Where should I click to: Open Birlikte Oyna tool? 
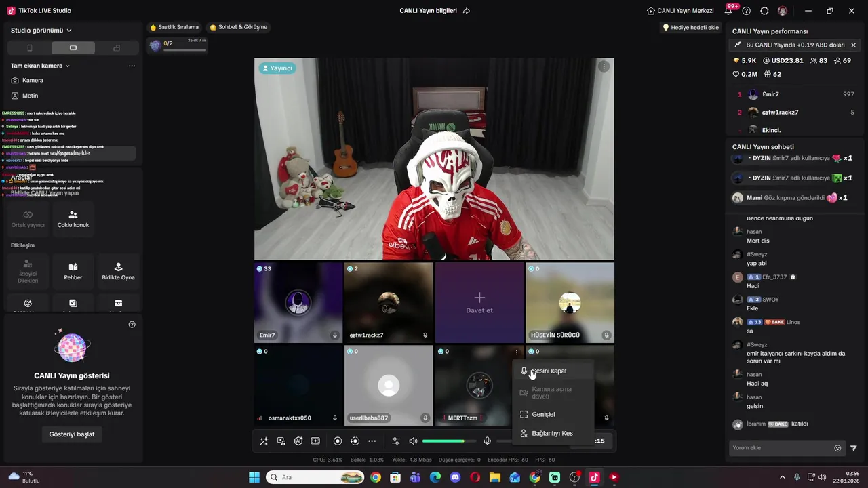(118, 271)
